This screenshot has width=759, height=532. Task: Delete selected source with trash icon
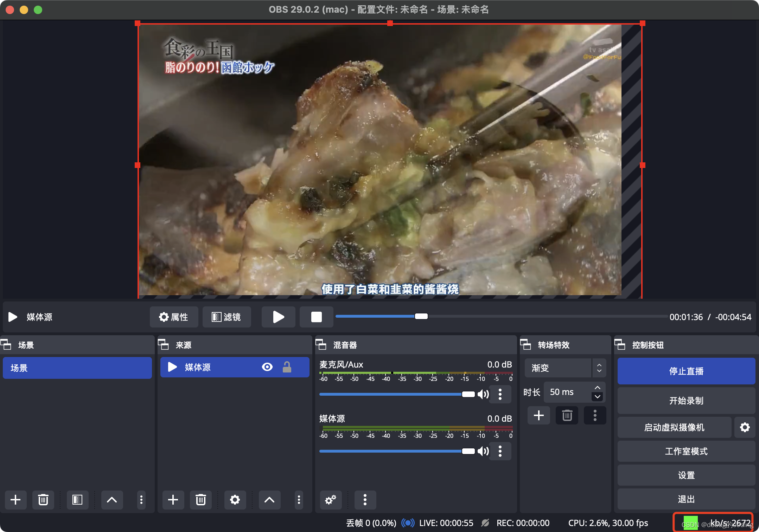coord(200,499)
